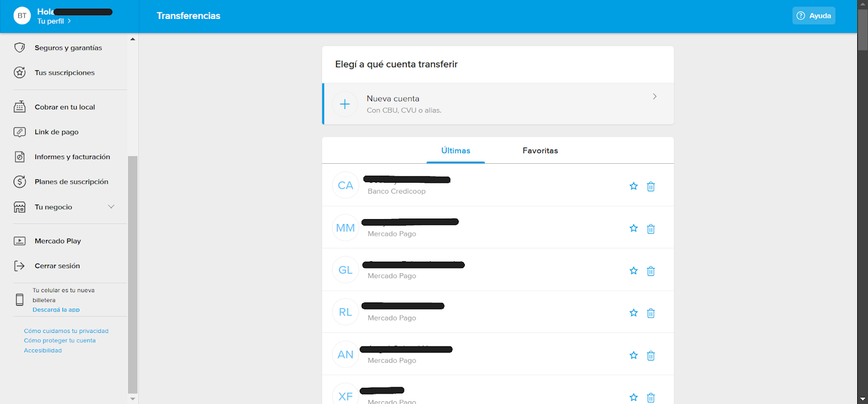Open Cerrar sesión in the sidebar

pos(57,266)
